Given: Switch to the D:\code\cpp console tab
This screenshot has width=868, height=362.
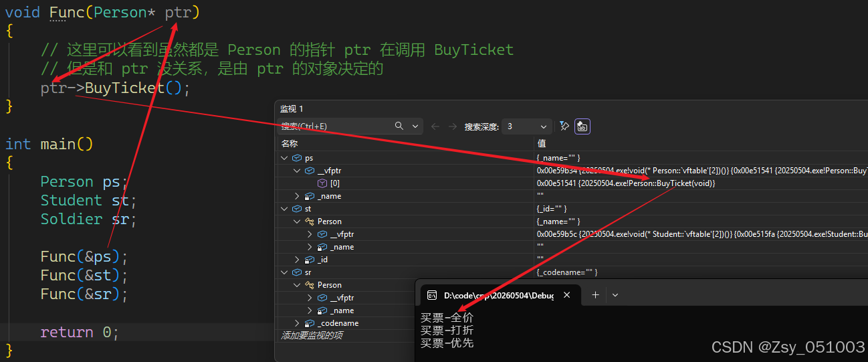Looking at the screenshot, I should [498, 295].
